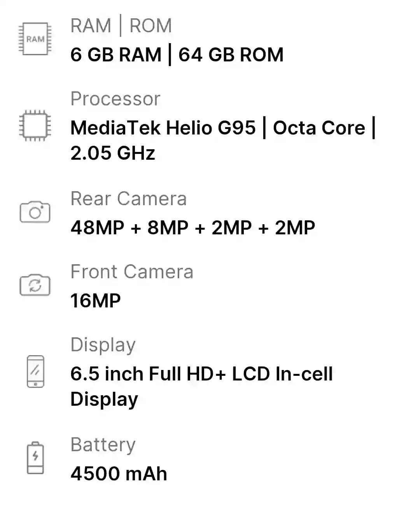Select the RAM | ROM heading

pos(121,26)
